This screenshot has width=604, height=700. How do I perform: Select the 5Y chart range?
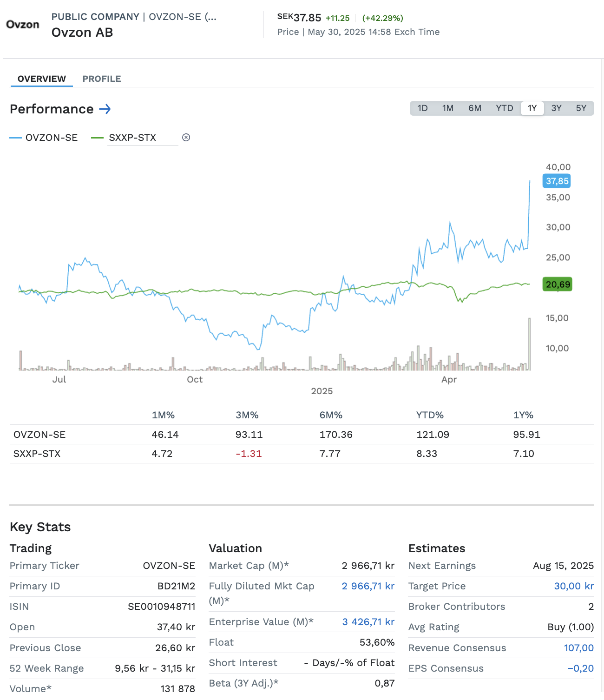pos(581,108)
